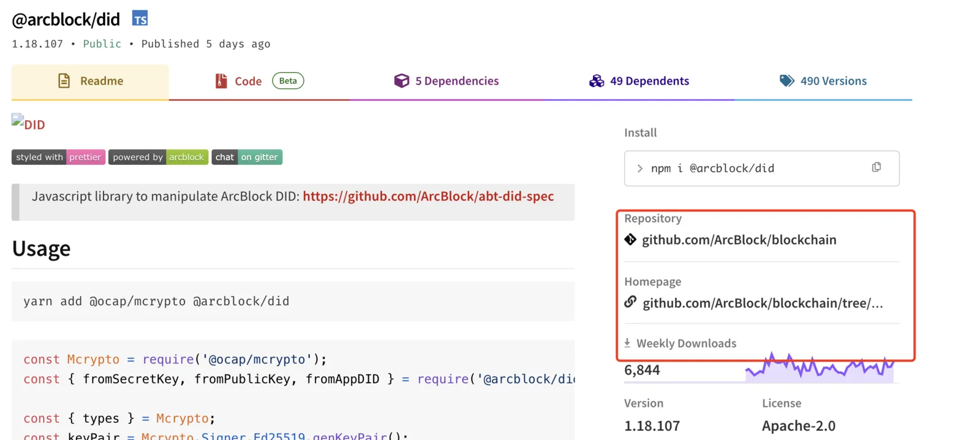Click the Beta badge on Code tab
The image size is (980, 440).
click(x=288, y=81)
